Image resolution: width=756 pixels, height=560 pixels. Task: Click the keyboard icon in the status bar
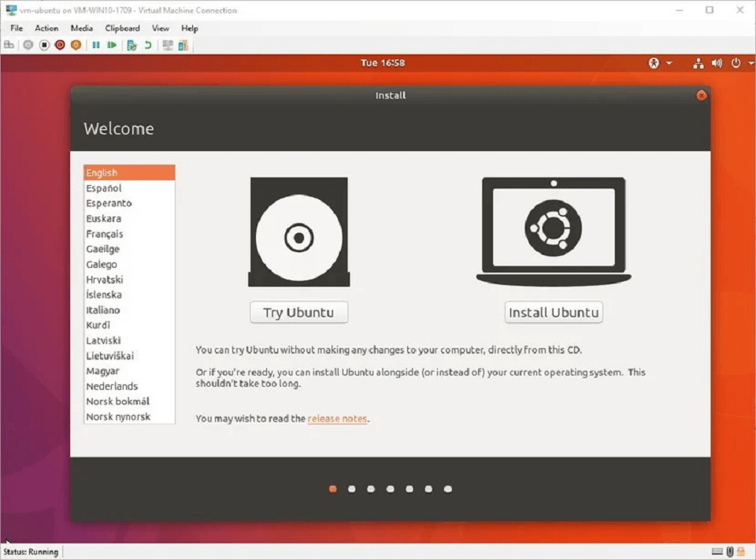[x=717, y=551]
